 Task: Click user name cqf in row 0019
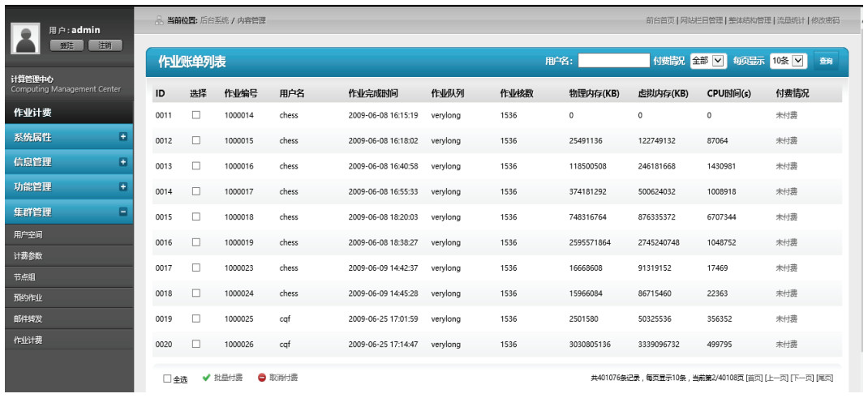coord(285,319)
